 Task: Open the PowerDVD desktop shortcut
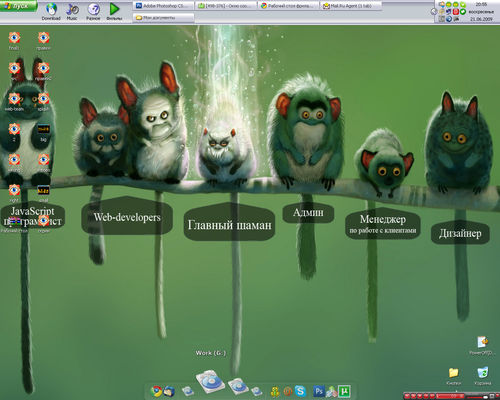tap(482, 345)
